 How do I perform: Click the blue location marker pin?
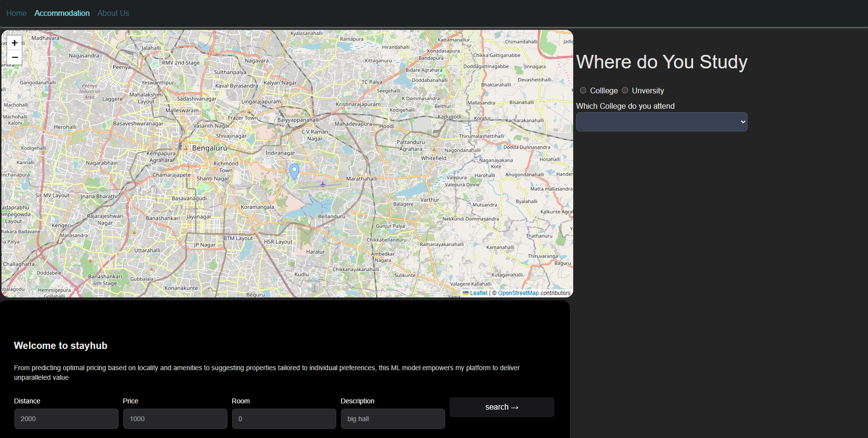pos(294,170)
